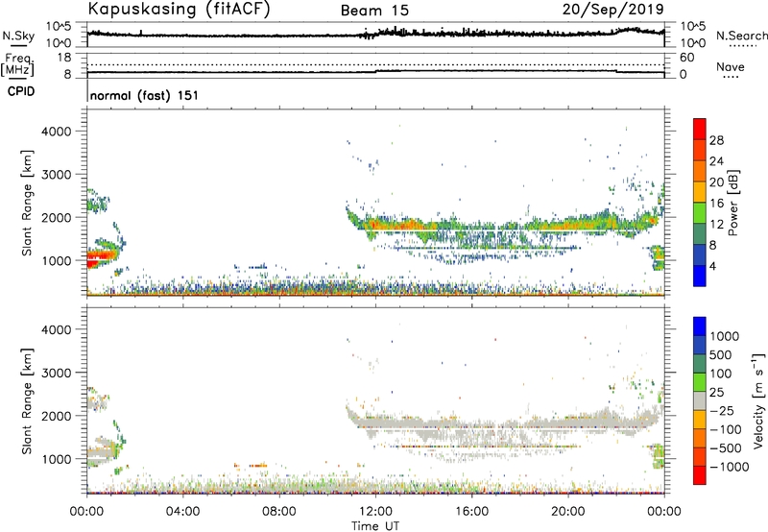Select the 'Beam 15' label
Viewport: 768px width, 532px height.
(374, 11)
